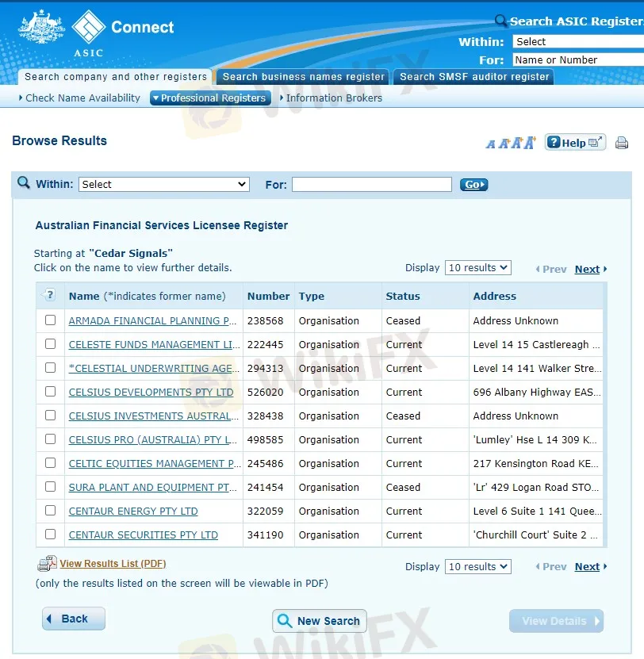Open CENTAUR ENERGY PTY LTD details
This screenshot has width=644, height=659.
pos(133,511)
